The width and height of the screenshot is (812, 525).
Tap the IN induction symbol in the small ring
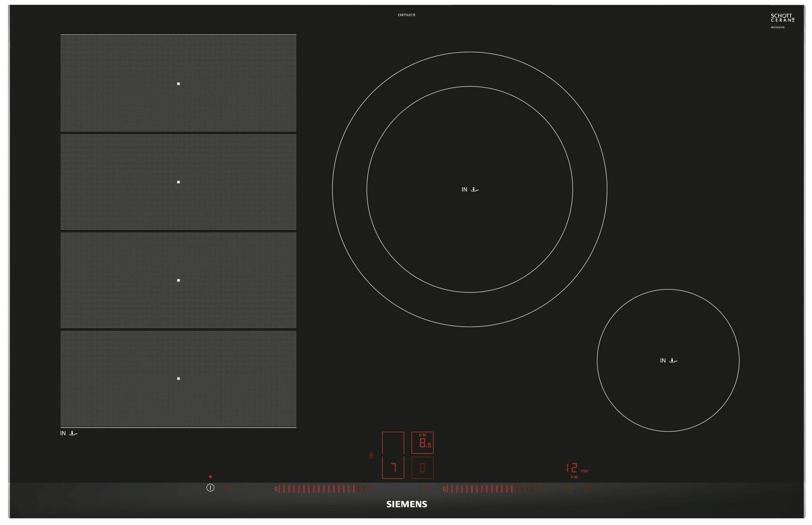[x=668, y=360]
